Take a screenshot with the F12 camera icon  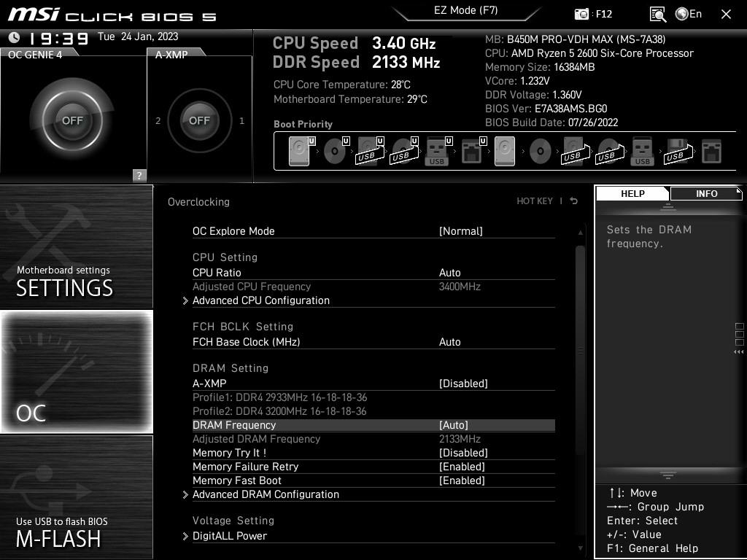(581, 15)
